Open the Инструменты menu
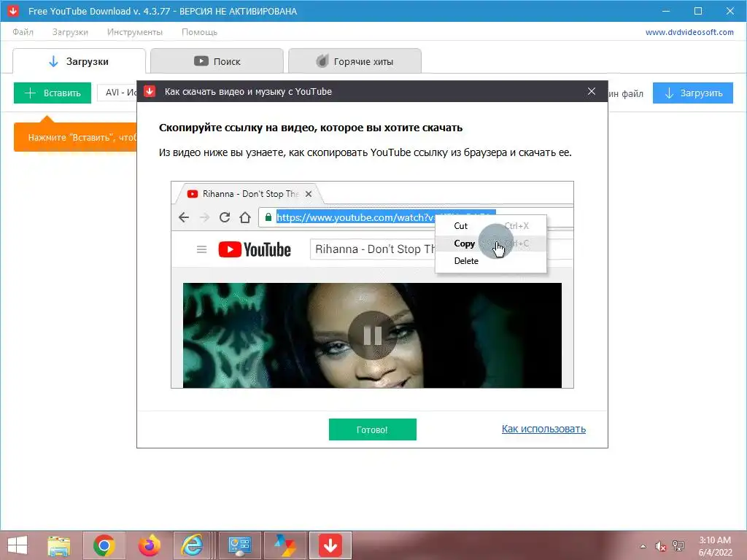 (135, 32)
